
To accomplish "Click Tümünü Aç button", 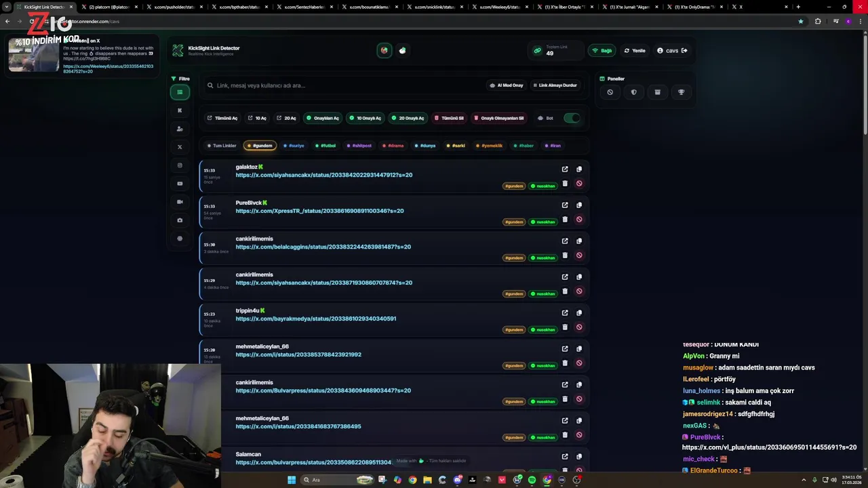I will (222, 118).
